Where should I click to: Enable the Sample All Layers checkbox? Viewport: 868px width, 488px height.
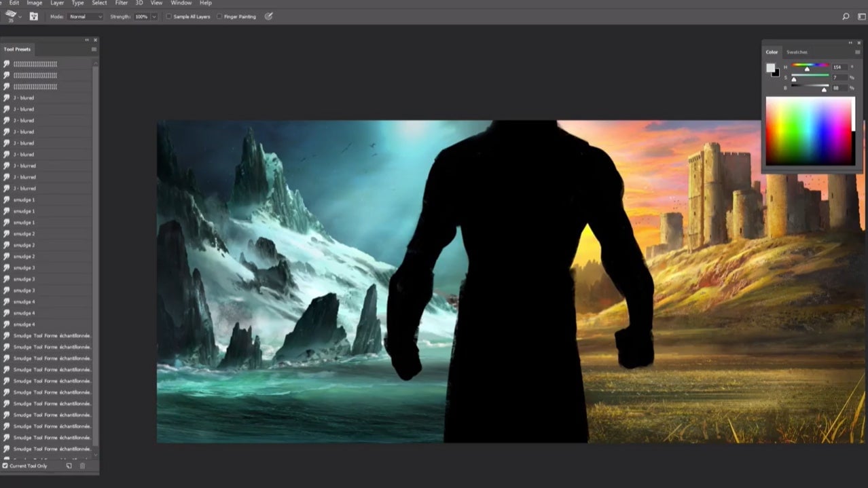[x=169, y=16]
